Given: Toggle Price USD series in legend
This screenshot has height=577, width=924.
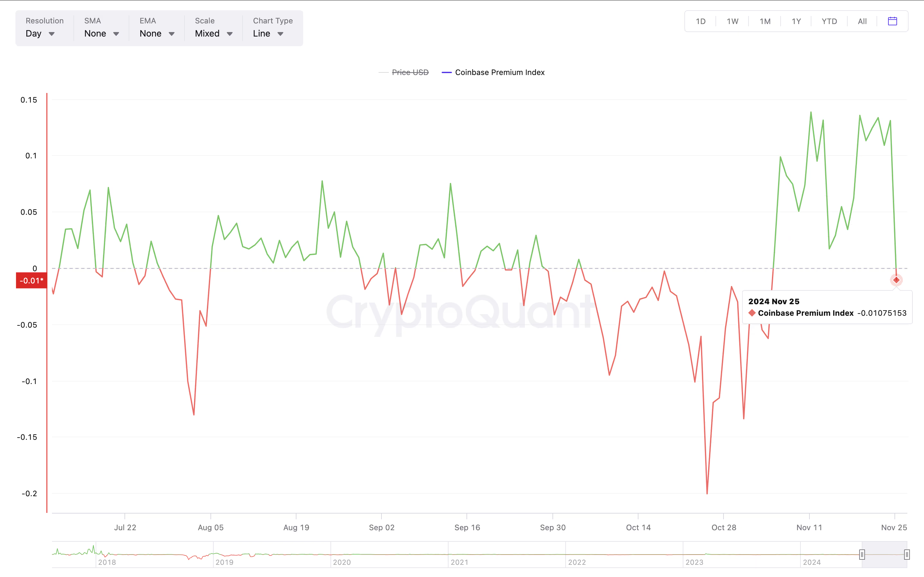Looking at the screenshot, I should coord(410,72).
